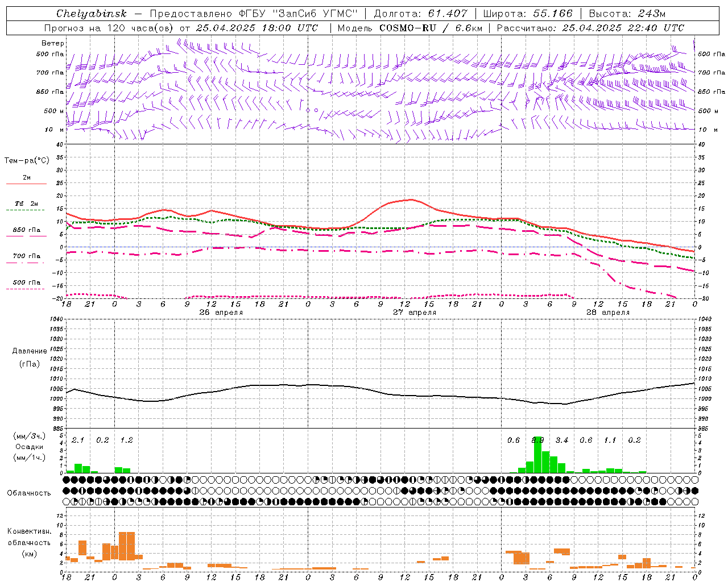Click the 'Осадки' precipitation panel label
728x582 pixels.
tap(29, 447)
